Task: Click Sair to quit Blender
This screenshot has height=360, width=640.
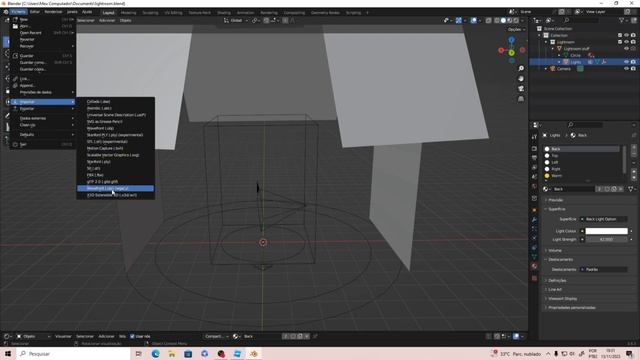Action: (x=43, y=144)
